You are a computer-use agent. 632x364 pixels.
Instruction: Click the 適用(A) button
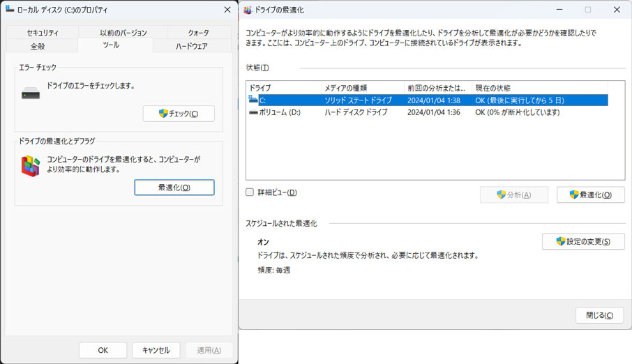[x=209, y=350]
